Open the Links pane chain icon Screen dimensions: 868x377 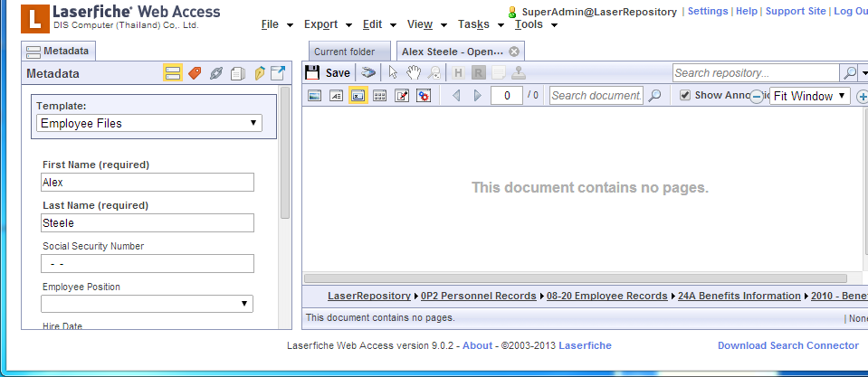[216, 73]
